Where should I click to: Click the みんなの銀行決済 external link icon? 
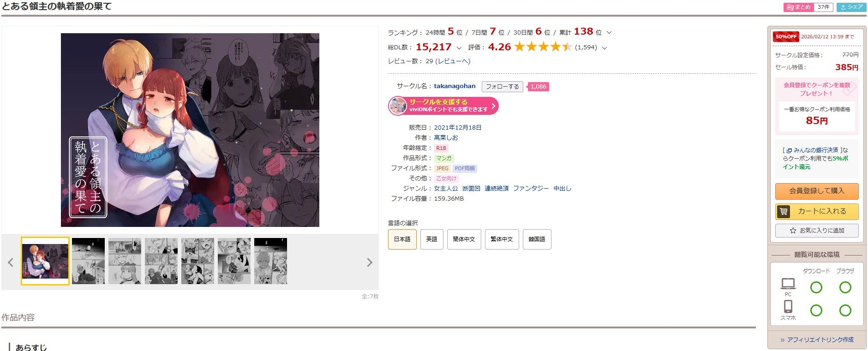pos(790,150)
